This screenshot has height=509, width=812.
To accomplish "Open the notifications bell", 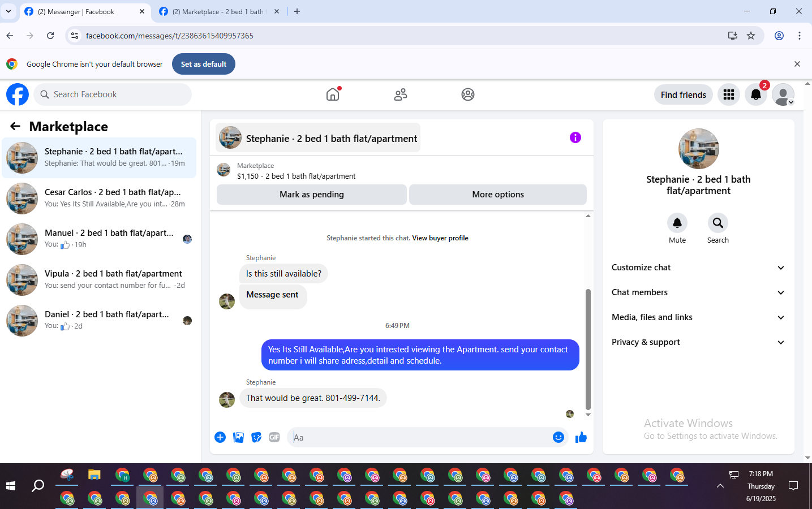I will 756,94.
